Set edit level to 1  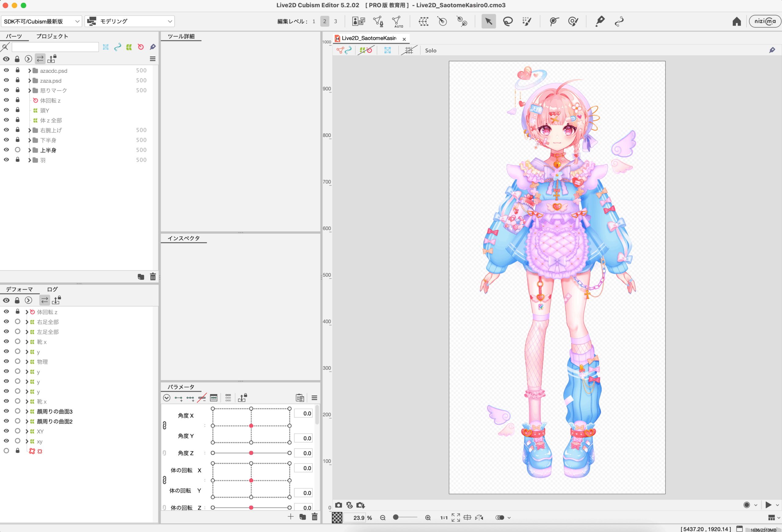pyautogui.click(x=314, y=21)
